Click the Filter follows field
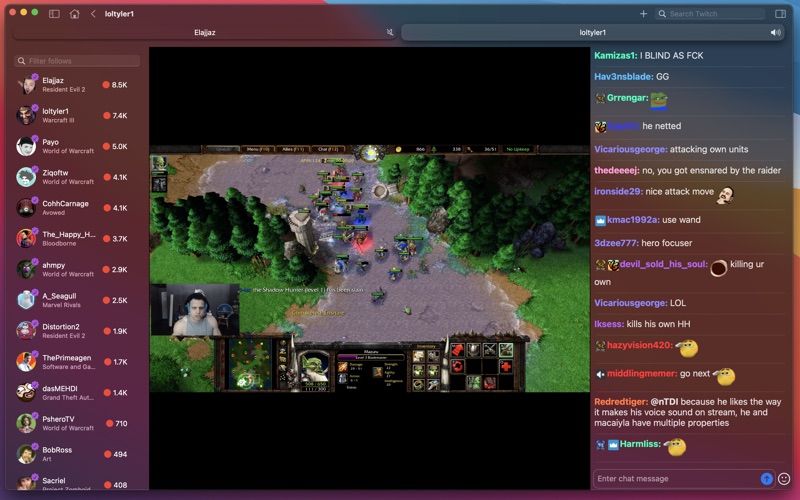Image resolution: width=800 pixels, height=500 pixels. click(77, 61)
